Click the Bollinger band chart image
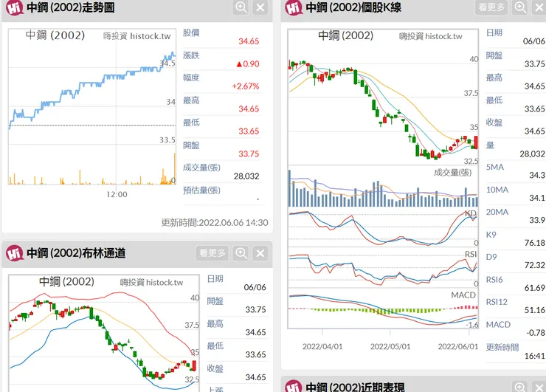Viewport: 546px width, 392px height. (103, 332)
